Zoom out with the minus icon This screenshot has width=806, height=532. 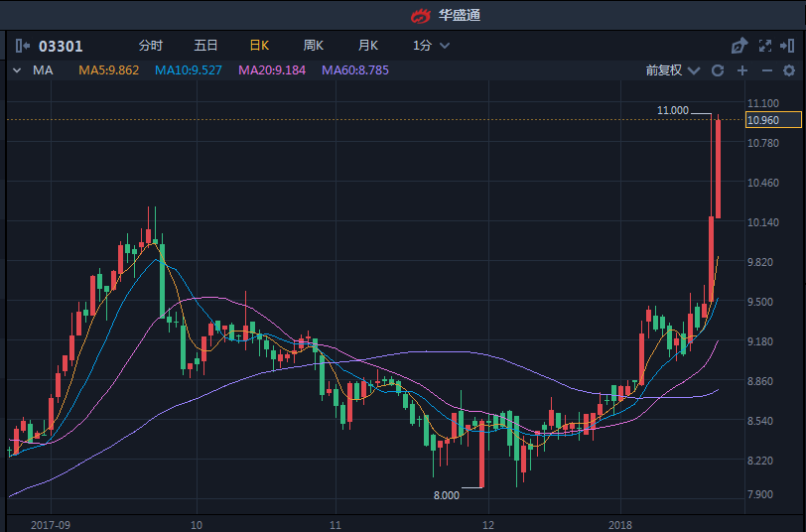(766, 70)
